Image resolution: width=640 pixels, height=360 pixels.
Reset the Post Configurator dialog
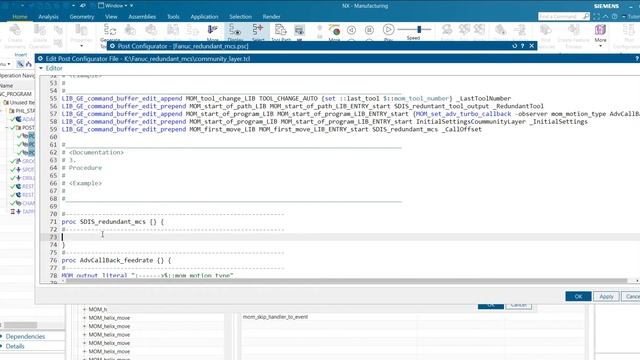[515, 46]
